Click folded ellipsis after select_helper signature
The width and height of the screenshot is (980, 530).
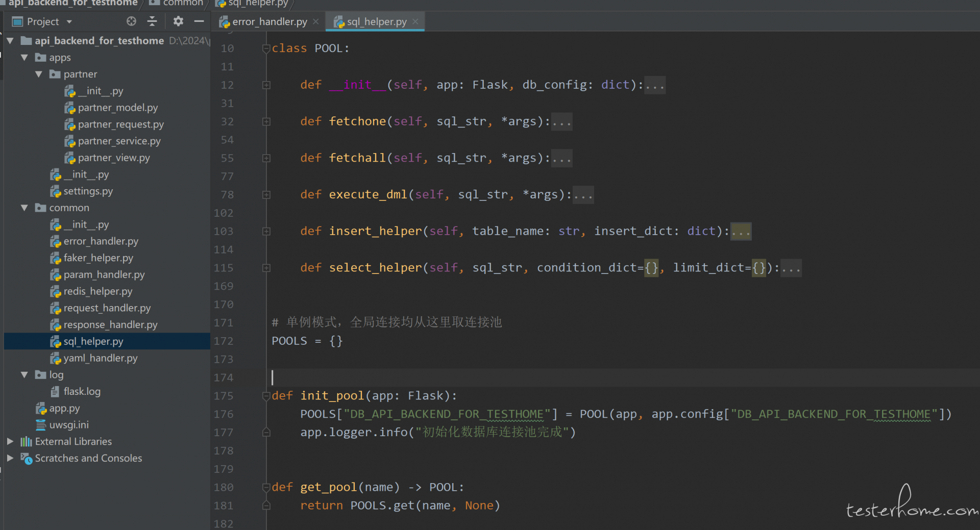[791, 268]
